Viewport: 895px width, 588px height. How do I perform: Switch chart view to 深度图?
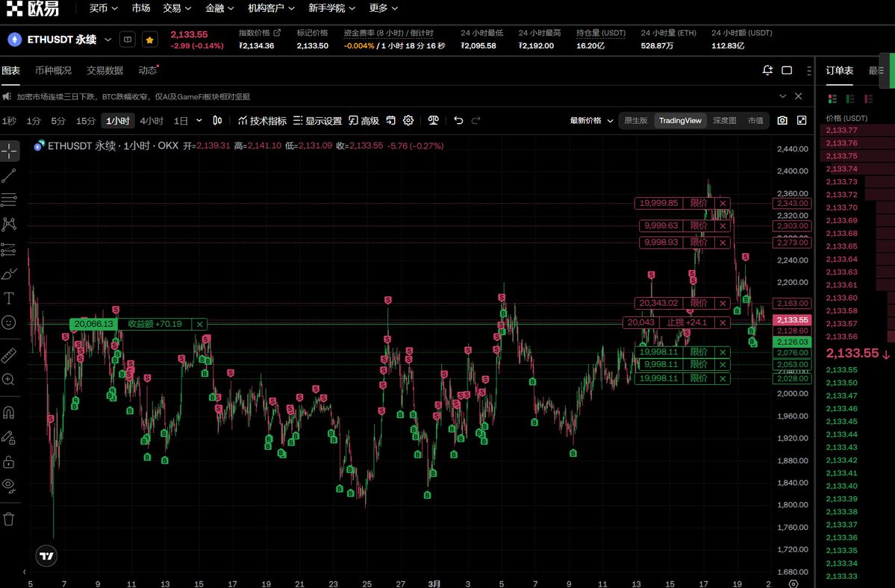(724, 120)
